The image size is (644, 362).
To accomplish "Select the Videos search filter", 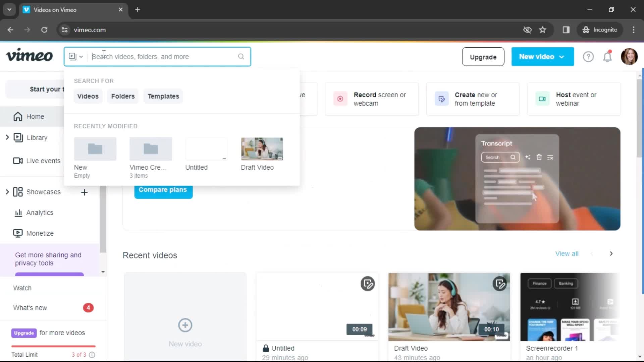I will pos(88,96).
